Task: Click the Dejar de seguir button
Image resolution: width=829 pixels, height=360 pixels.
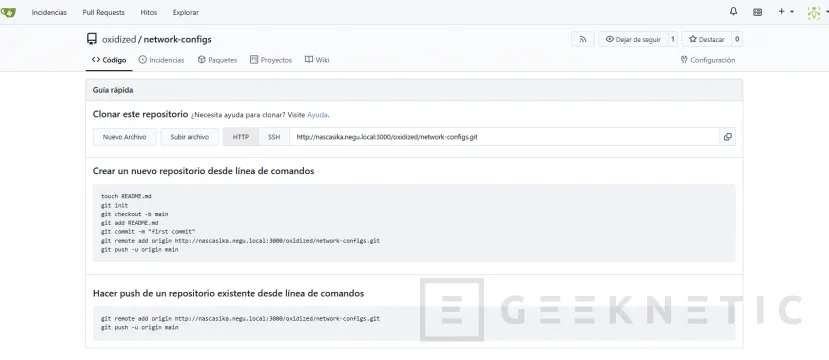Action: 633,39
